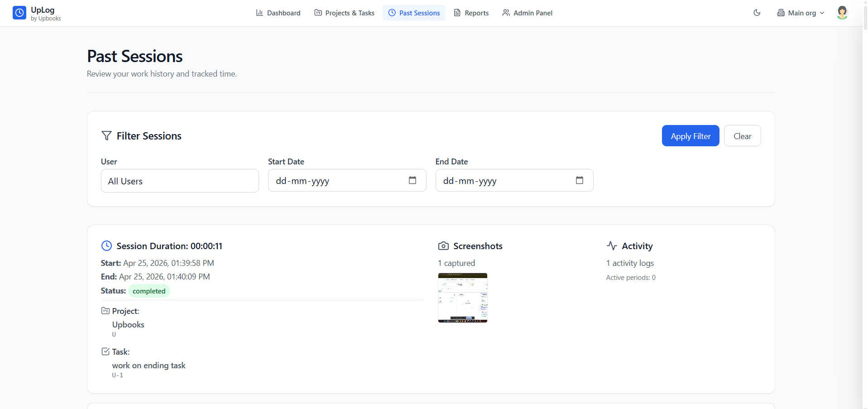Navigate to Admin Panel

[x=527, y=13]
